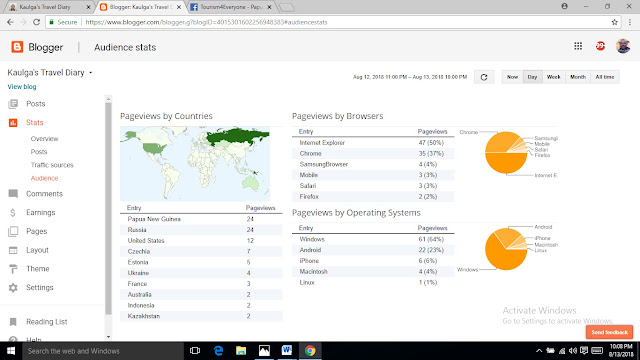The width and height of the screenshot is (640, 360).
Task: Open the Traffic sources stats section
Action: tap(52, 165)
